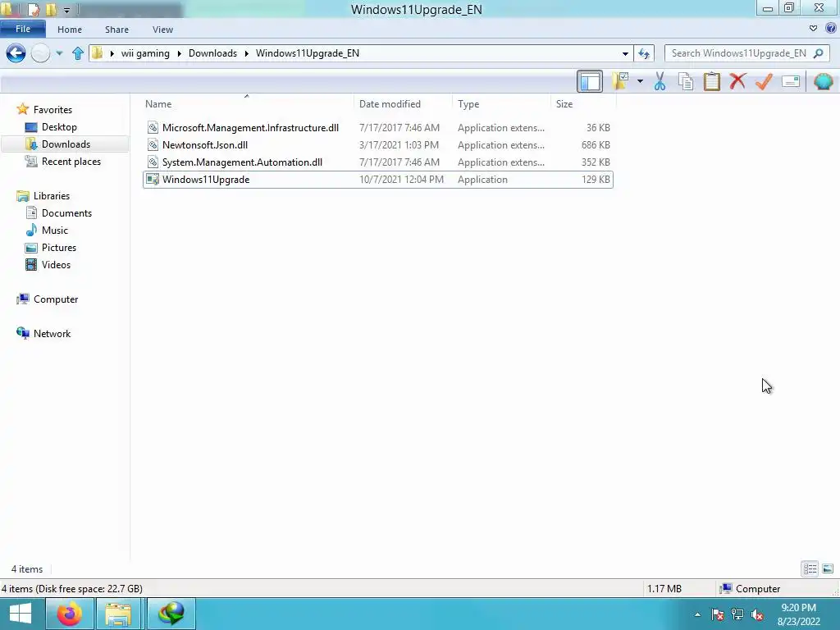840x630 pixels.
Task: Select Favorites in the navigation pane
Action: tap(52, 109)
